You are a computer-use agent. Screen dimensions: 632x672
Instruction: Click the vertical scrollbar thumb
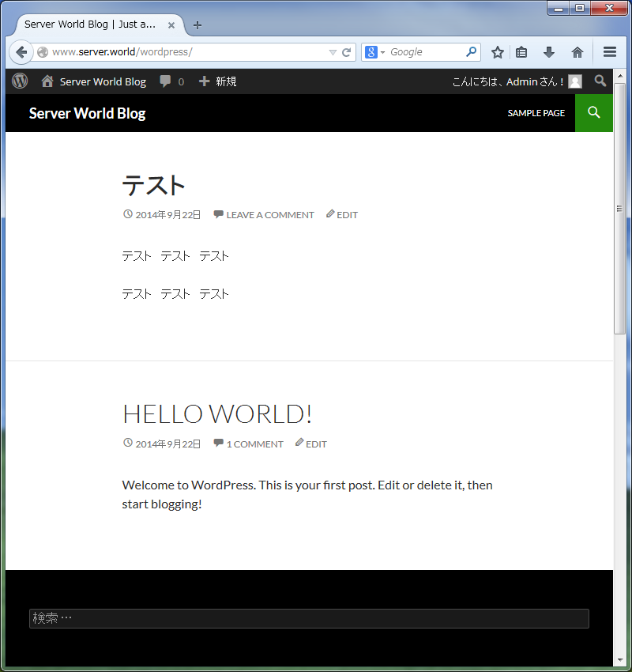619,208
